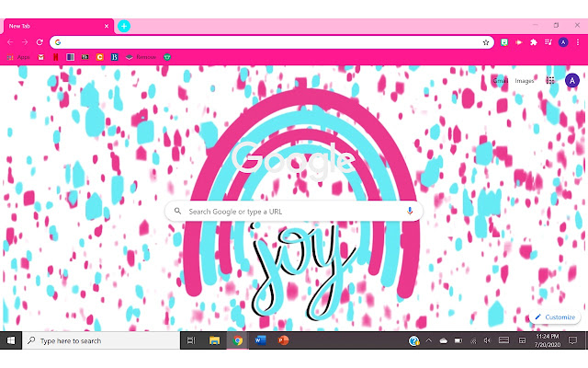Open the media controls playlist icon
Screen dimensions: 588x368
[548, 42]
